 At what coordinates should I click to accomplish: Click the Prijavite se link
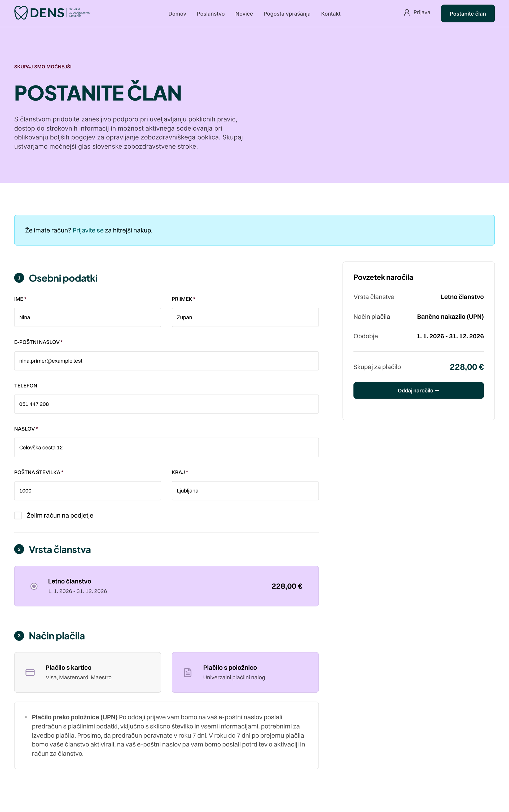click(x=88, y=230)
